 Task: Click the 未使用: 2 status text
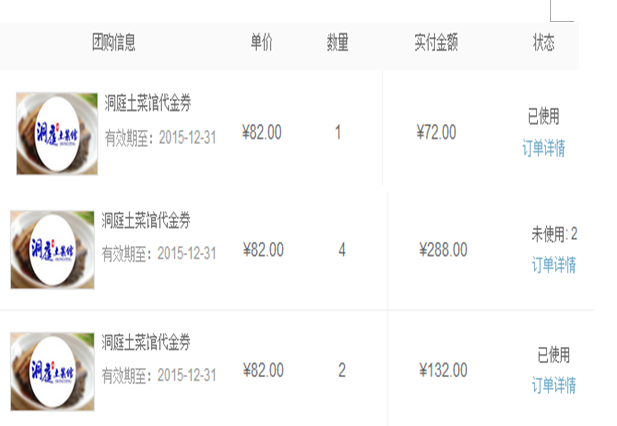tap(554, 235)
